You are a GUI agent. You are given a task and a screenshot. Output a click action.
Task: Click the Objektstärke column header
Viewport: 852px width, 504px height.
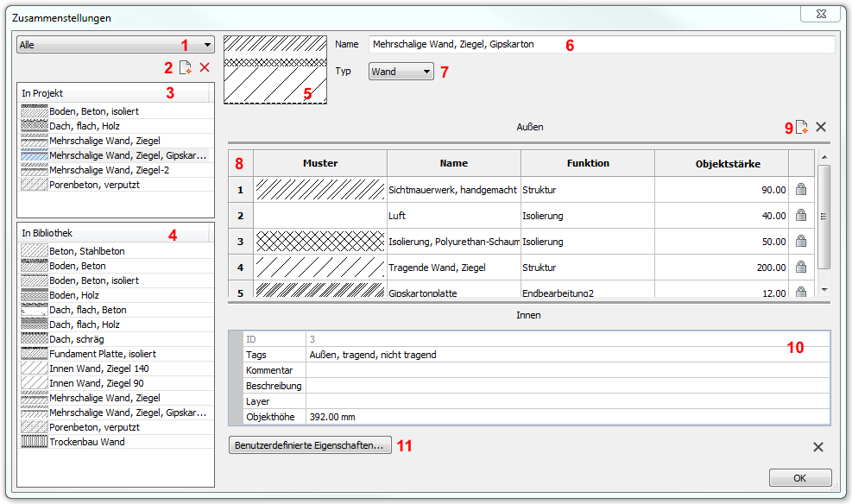(722, 163)
